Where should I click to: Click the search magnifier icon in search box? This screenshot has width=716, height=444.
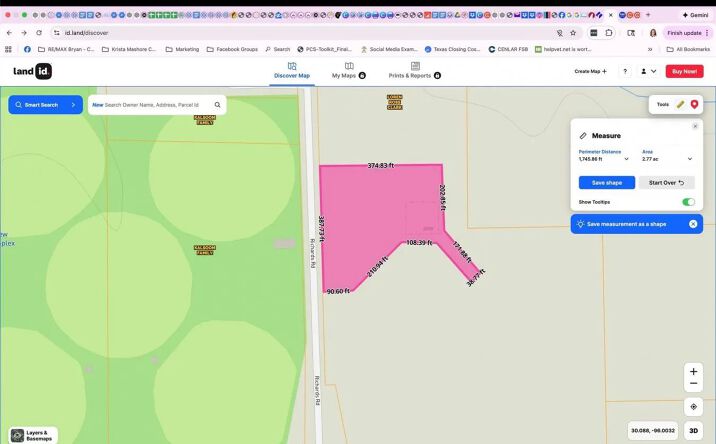217,105
